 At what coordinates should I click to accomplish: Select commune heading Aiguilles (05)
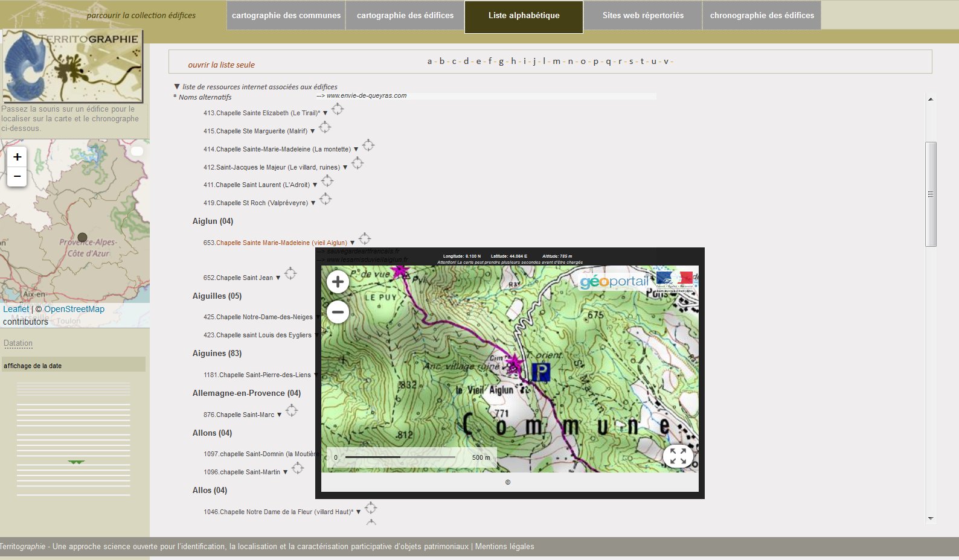pyautogui.click(x=217, y=296)
